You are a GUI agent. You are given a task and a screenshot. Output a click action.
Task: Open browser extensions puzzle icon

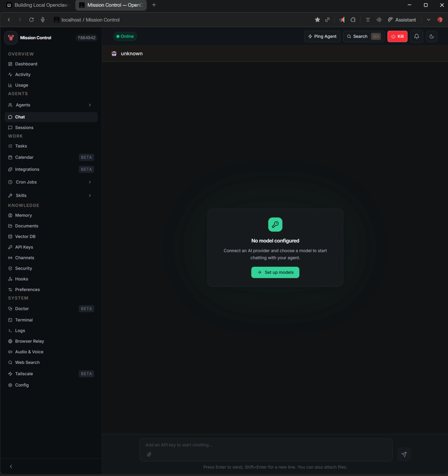coord(353,20)
